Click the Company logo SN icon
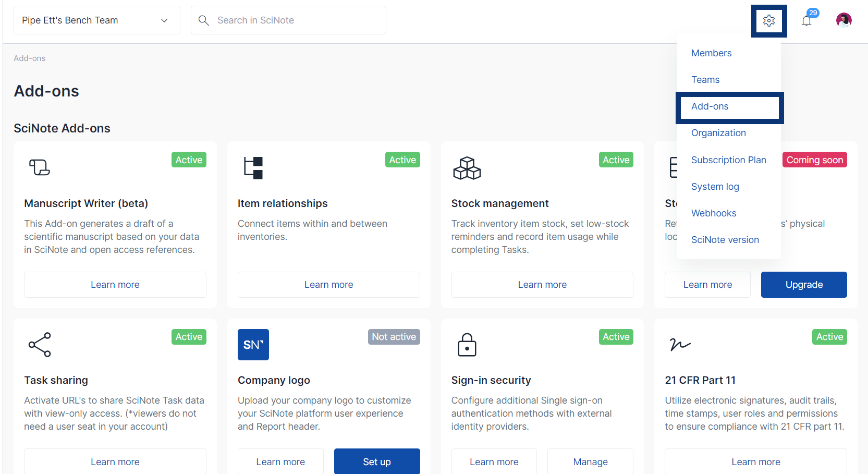 point(253,345)
